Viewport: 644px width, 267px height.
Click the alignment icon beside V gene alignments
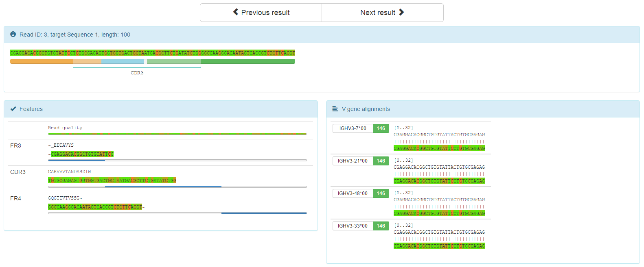[x=335, y=109]
